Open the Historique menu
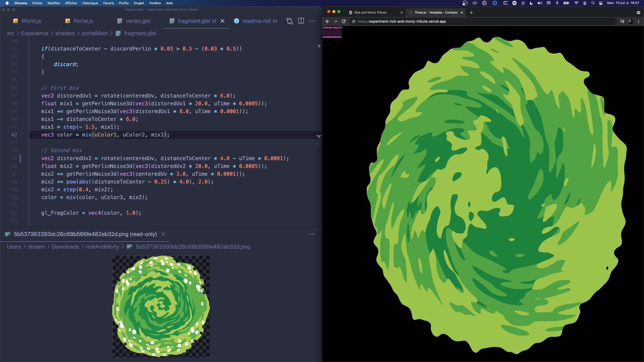The width and height of the screenshot is (644, 362). 90,3
